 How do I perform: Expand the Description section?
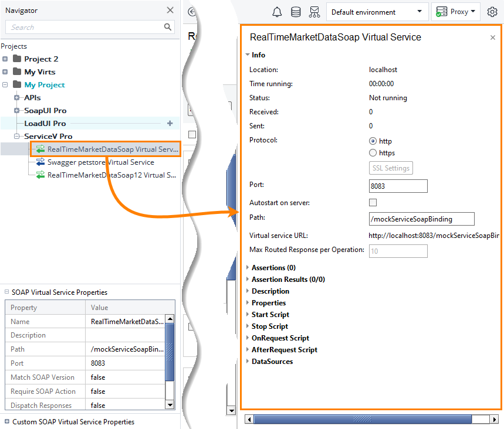click(x=247, y=291)
